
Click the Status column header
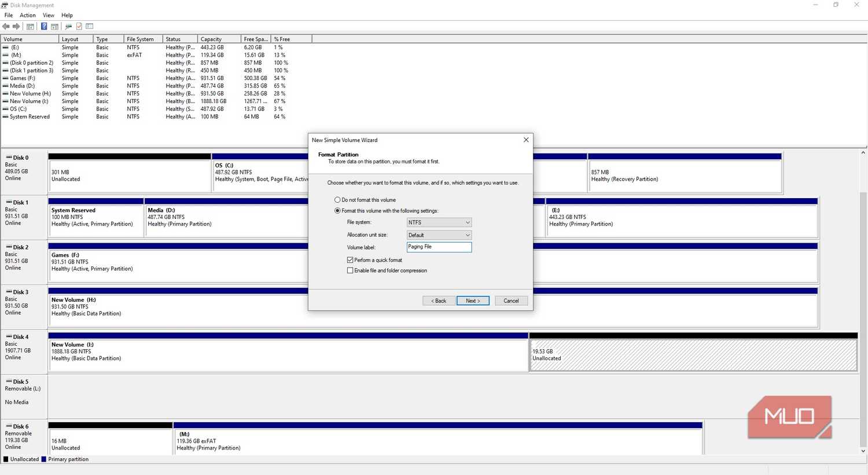pyautogui.click(x=180, y=39)
